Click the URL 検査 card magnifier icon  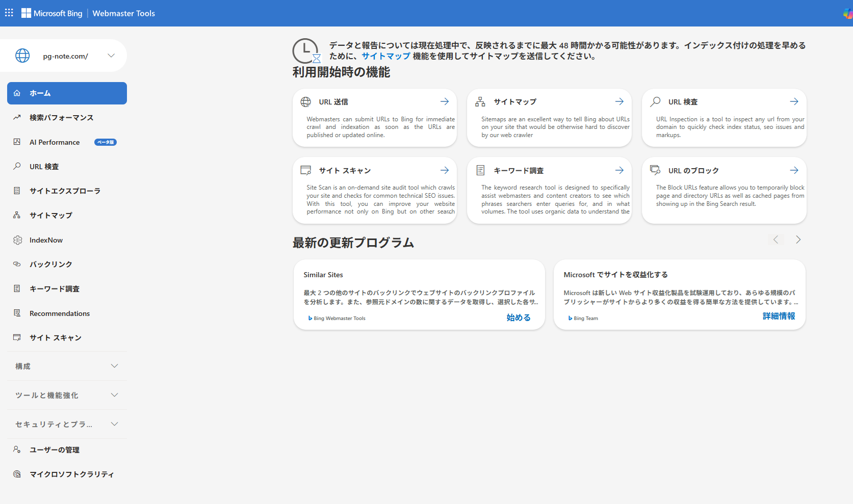point(655,102)
